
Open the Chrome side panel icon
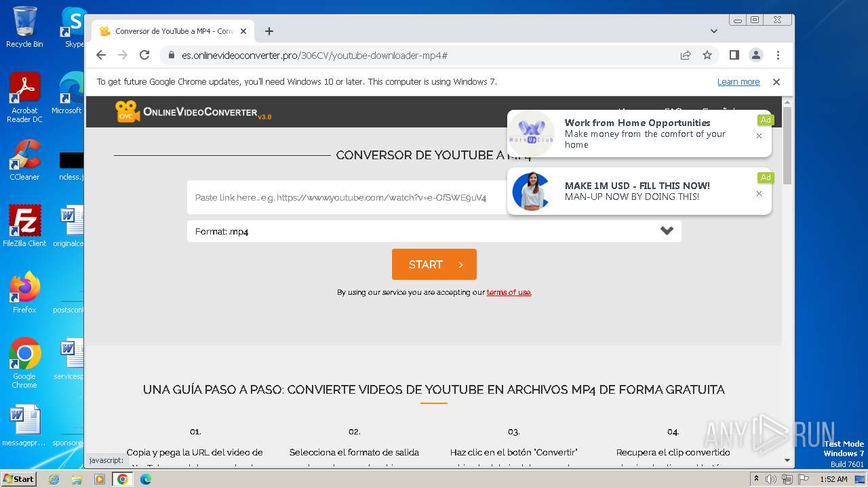click(734, 55)
